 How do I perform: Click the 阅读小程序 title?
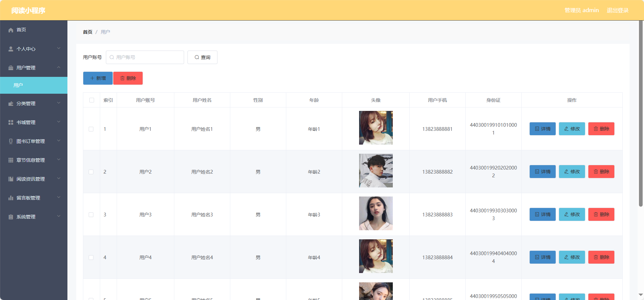(x=28, y=10)
